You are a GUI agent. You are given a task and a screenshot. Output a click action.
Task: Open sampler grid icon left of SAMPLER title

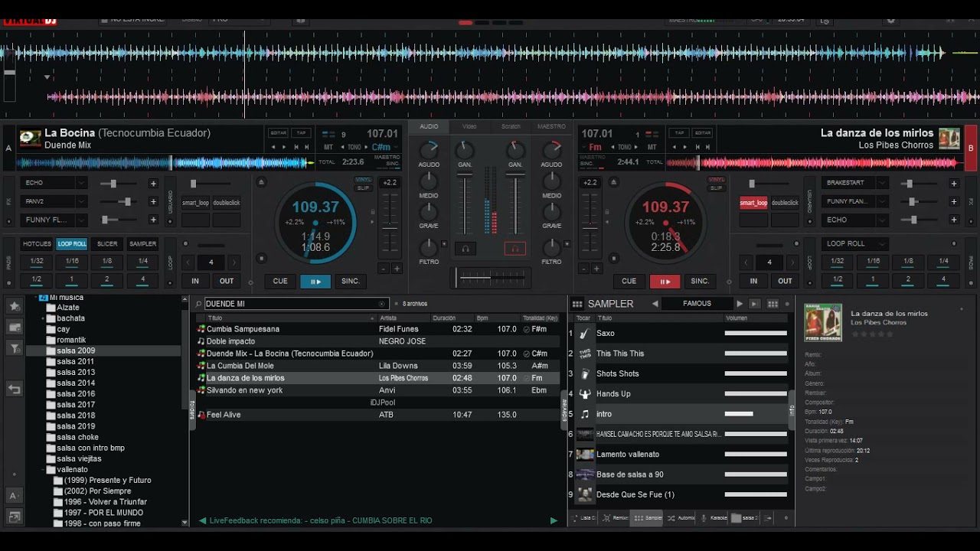point(577,304)
